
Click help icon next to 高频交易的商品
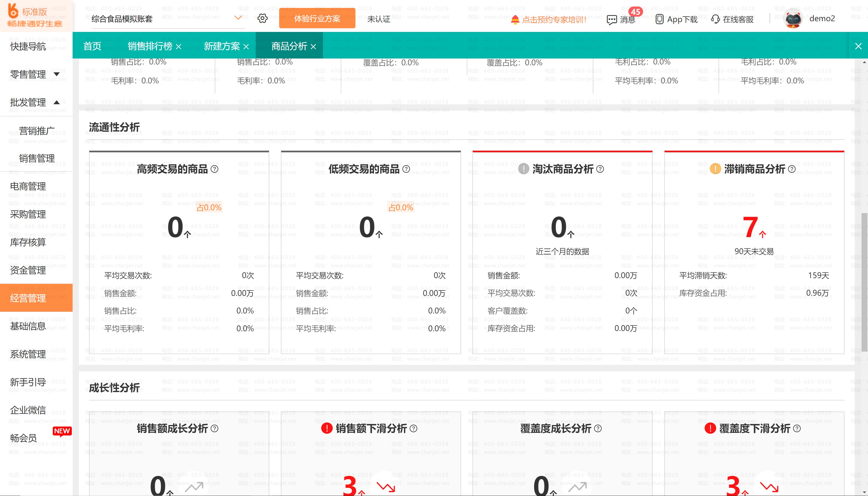pyautogui.click(x=214, y=169)
